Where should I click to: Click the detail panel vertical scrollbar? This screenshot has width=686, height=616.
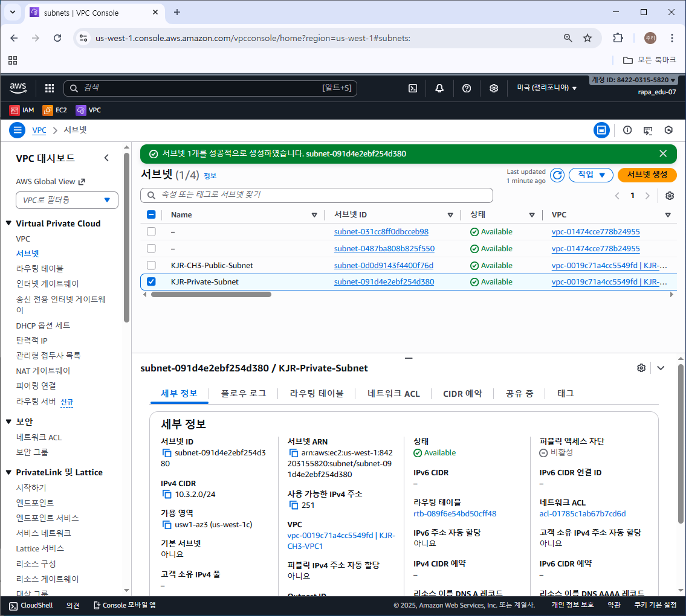(681, 444)
